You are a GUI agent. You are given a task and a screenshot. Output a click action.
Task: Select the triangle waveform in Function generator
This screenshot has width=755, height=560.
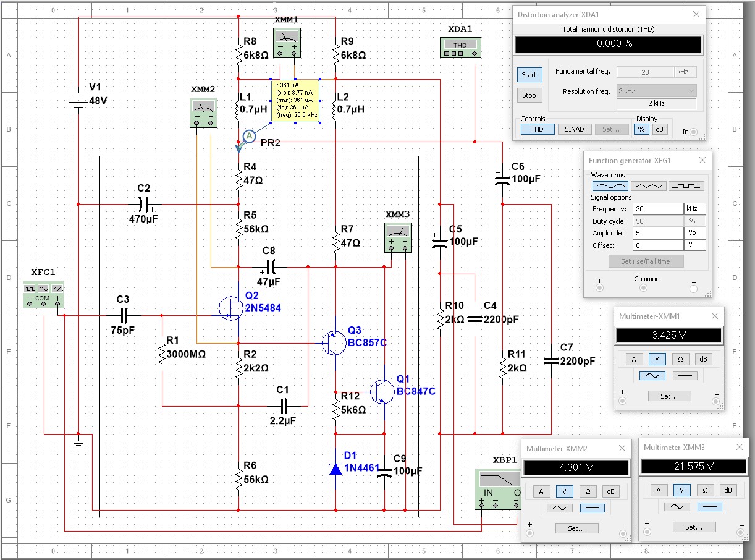click(648, 185)
